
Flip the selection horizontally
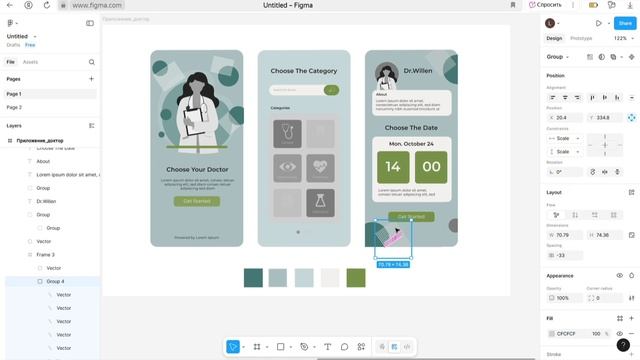pyautogui.click(x=605, y=172)
